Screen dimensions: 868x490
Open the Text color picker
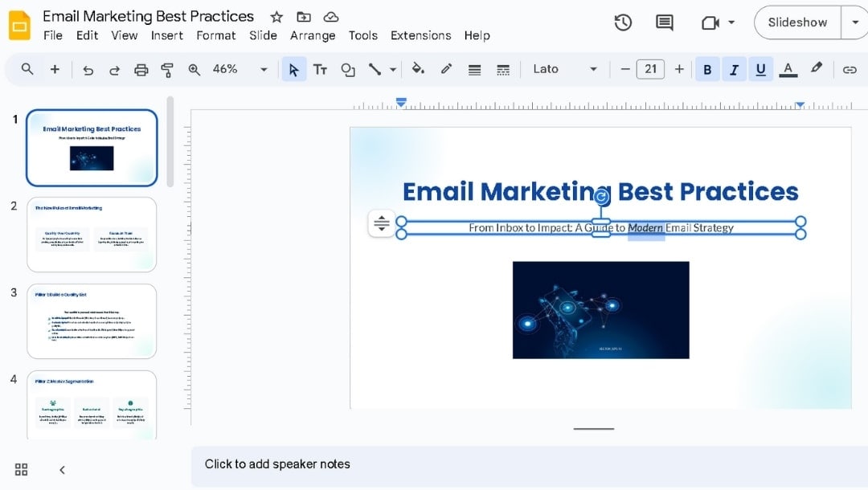point(788,69)
